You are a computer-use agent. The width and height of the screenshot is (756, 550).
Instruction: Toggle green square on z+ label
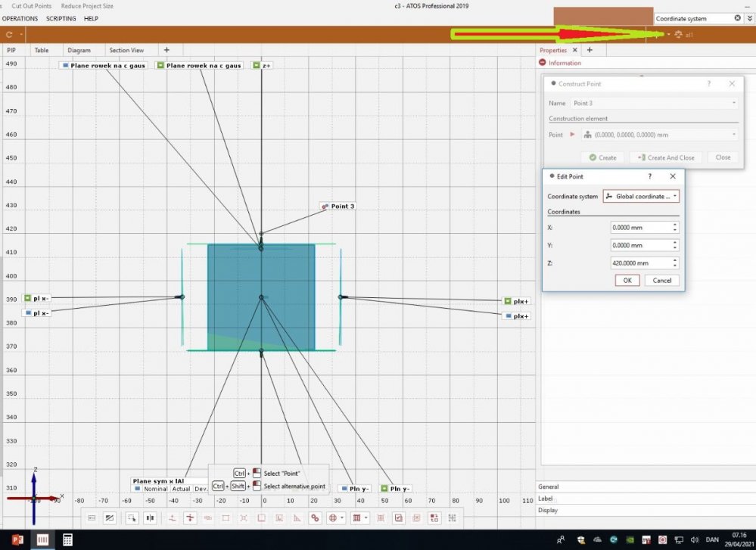tap(257, 66)
